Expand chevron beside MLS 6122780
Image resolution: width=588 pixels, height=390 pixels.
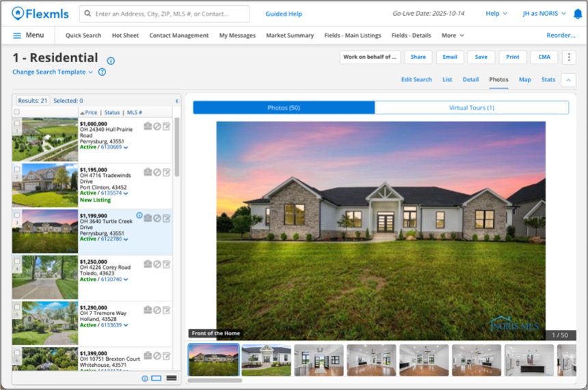click(x=126, y=239)
